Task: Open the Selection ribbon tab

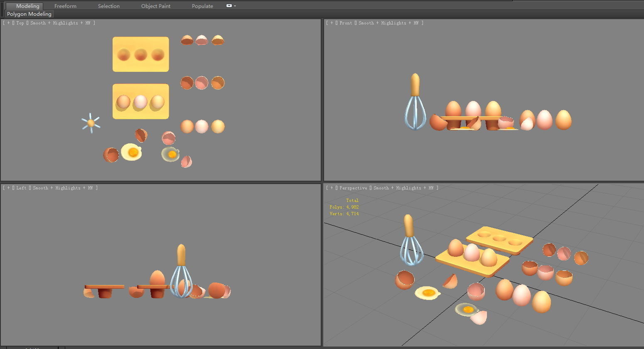Action: 109,6
